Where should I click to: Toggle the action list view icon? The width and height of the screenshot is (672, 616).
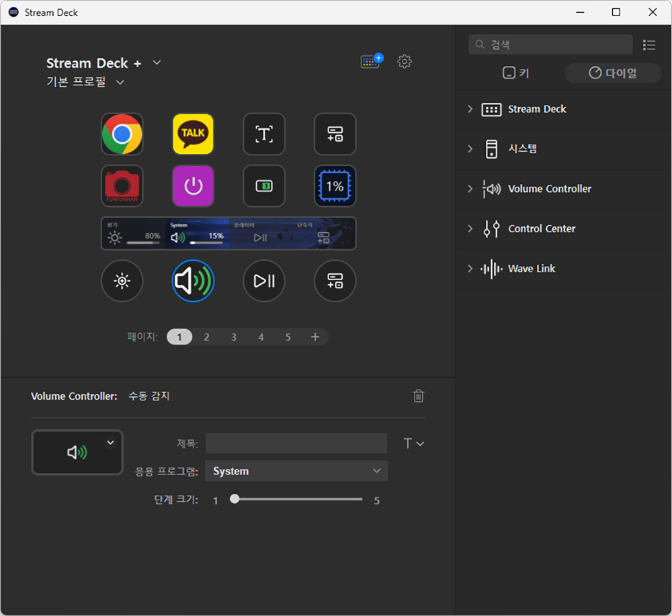pos(649,45)
